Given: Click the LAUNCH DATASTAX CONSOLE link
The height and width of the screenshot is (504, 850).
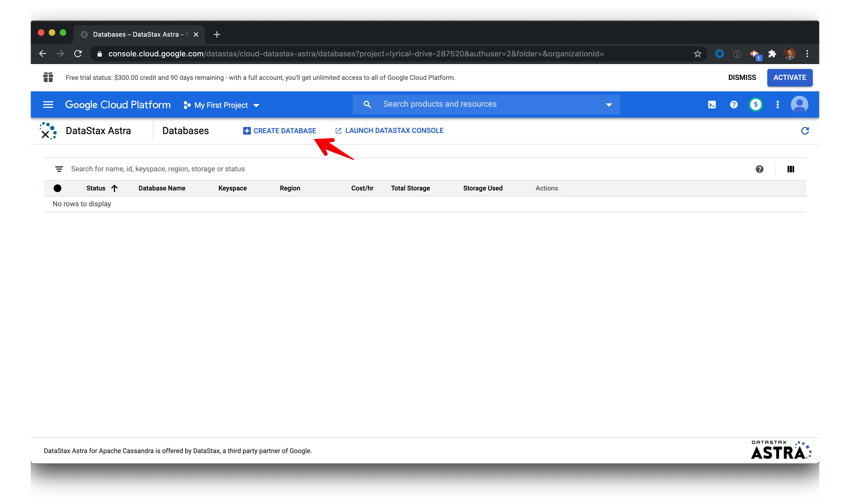Looking at the screenshot, I should coord(394,130).
